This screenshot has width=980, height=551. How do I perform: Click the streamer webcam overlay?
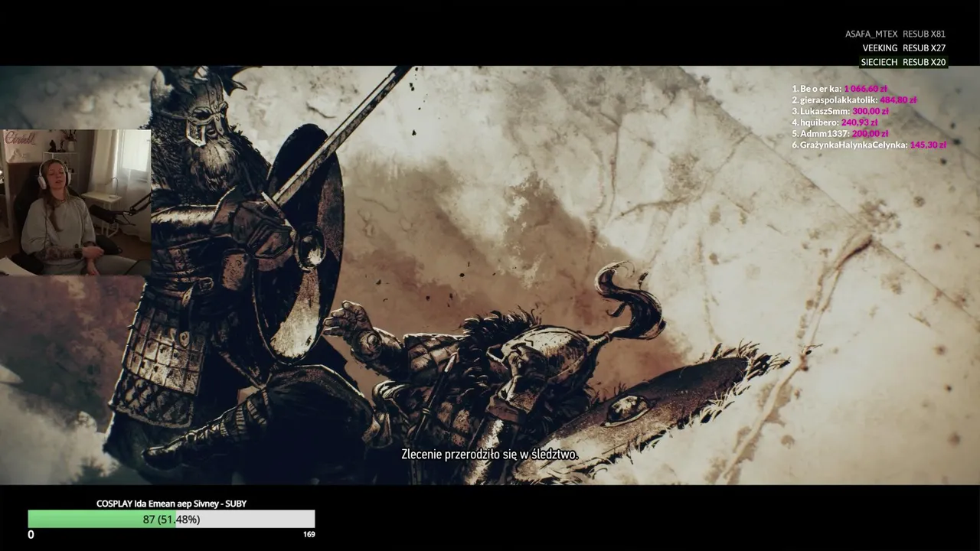click(75, 202)
